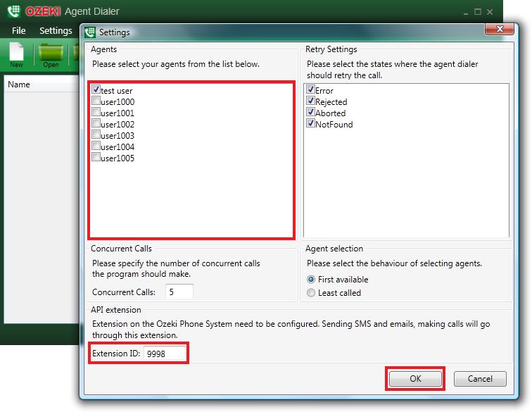Uncheck the NotFound retry state
The width and height of the screenshot is (532, 412).
[310, 124]
